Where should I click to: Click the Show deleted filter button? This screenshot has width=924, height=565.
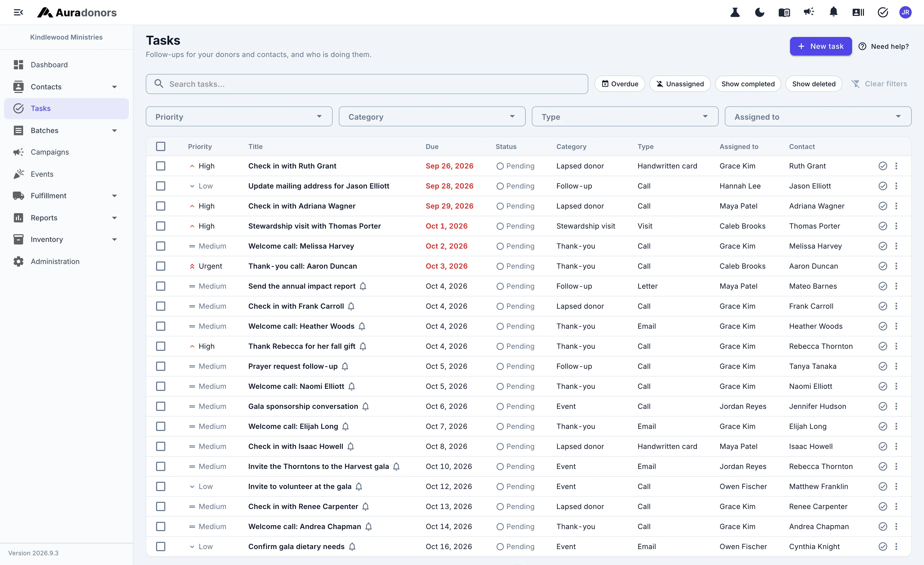[814, 84]
